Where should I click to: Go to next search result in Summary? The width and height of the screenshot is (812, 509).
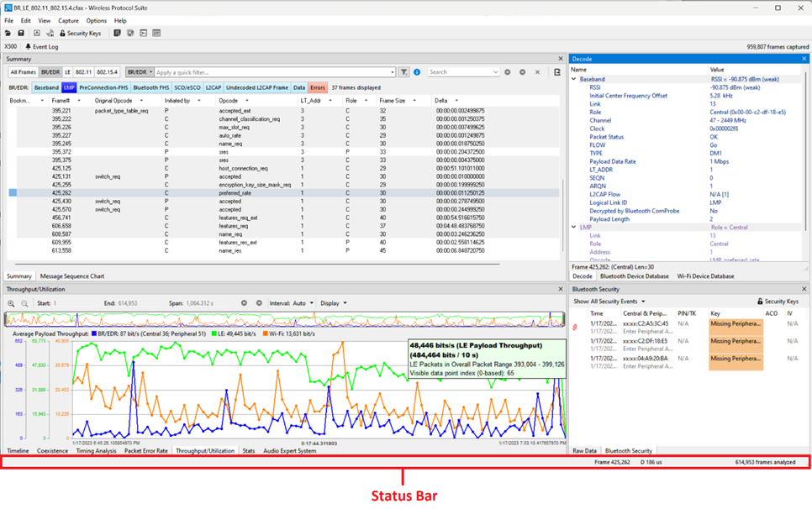point(523,72)
